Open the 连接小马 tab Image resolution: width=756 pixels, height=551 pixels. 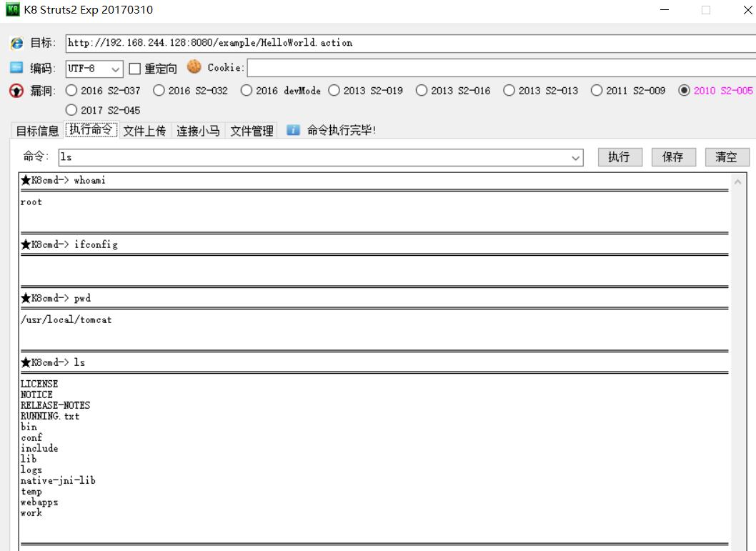[198, 131]
